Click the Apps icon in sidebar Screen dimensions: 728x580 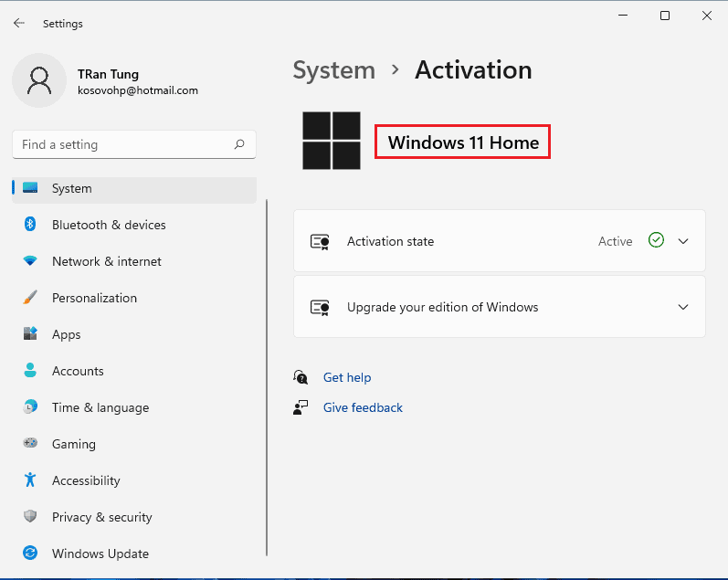(x=30, y=334)
